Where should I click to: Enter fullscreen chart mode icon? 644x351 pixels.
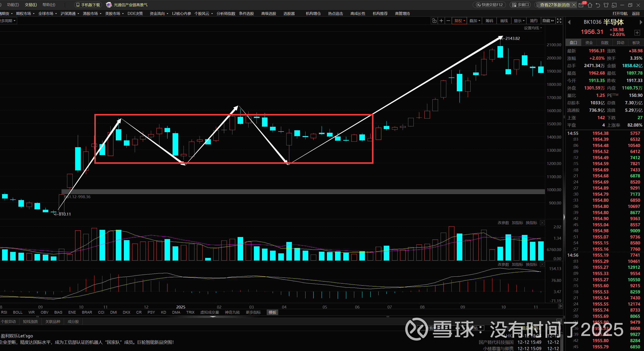[x=559, y=21]
